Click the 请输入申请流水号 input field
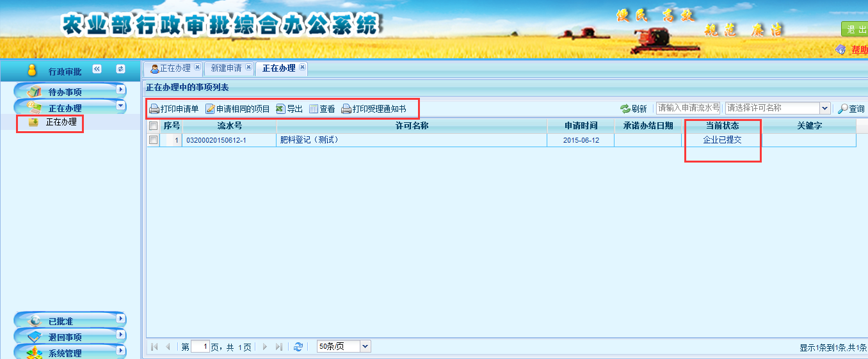The width and height of the screenshot is (868, 359). pyautogui.click(x=688, y=108)
